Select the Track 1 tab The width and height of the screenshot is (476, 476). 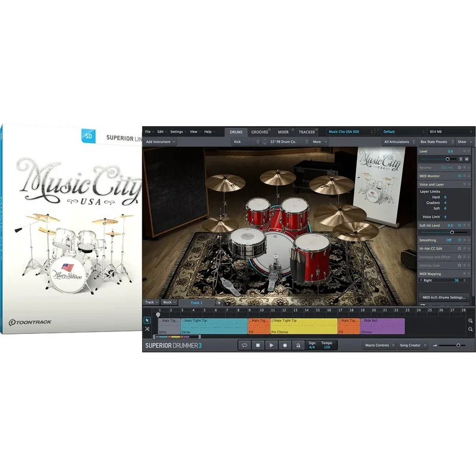[196, 303]
